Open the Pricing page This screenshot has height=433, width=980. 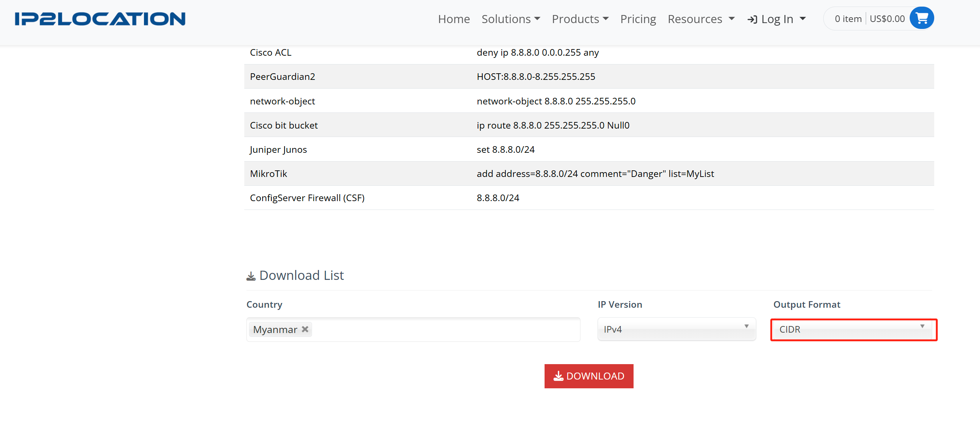tap(638, 19)
